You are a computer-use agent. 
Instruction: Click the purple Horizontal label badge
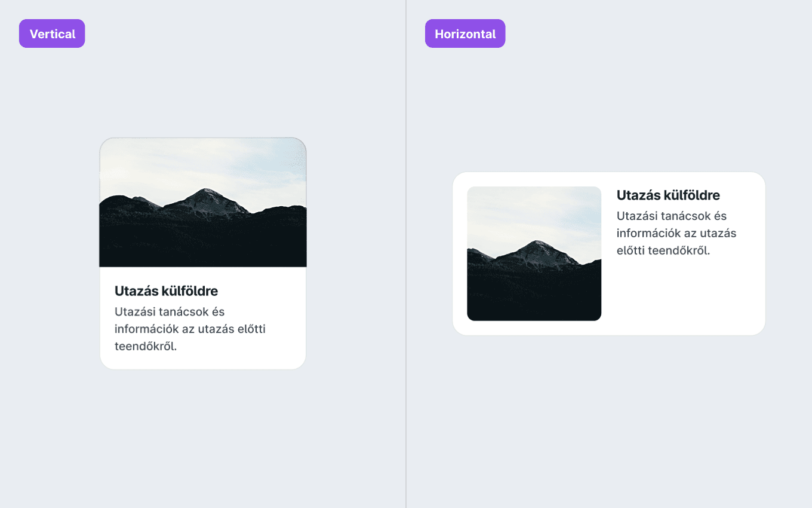click(465, 33)
